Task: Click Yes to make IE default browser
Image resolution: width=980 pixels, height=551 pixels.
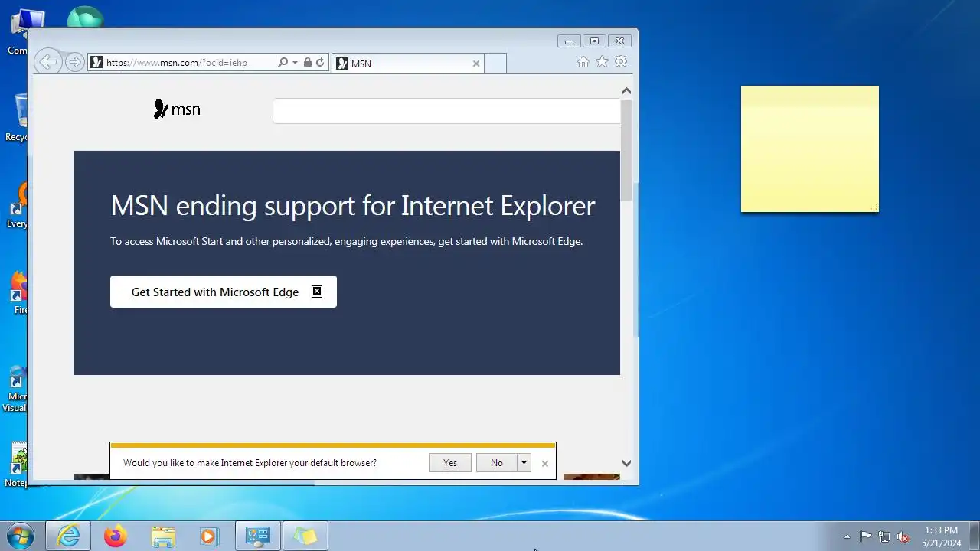Action: [450, 462]
